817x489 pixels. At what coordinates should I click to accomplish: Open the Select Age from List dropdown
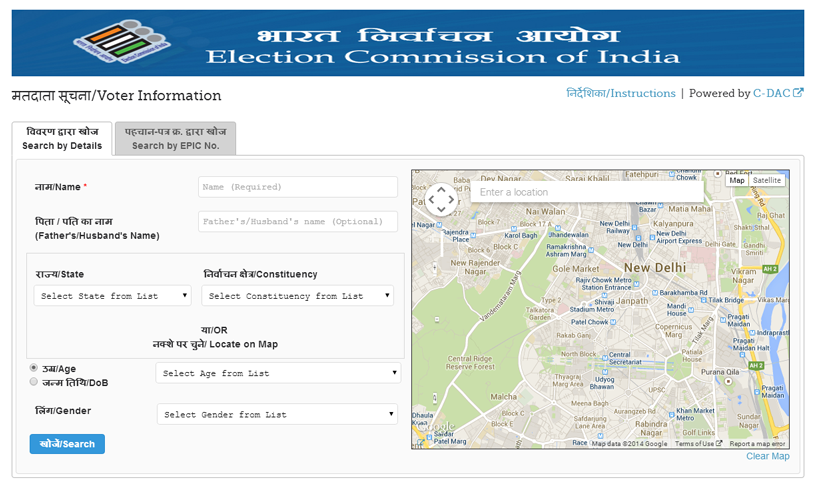278,373
